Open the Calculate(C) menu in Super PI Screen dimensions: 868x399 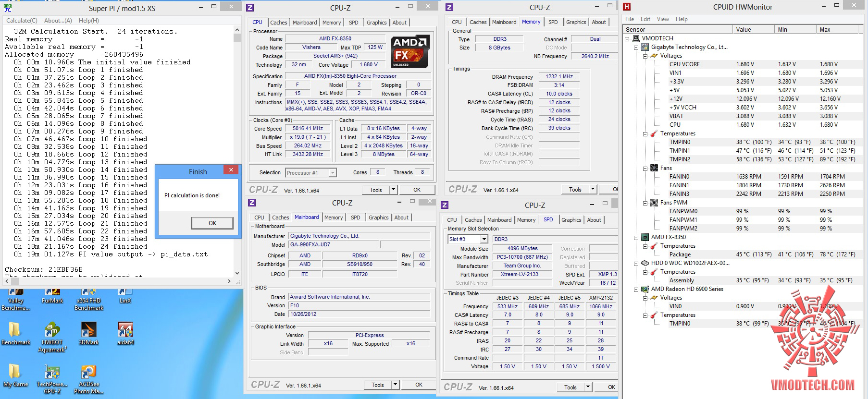[22, 21]
